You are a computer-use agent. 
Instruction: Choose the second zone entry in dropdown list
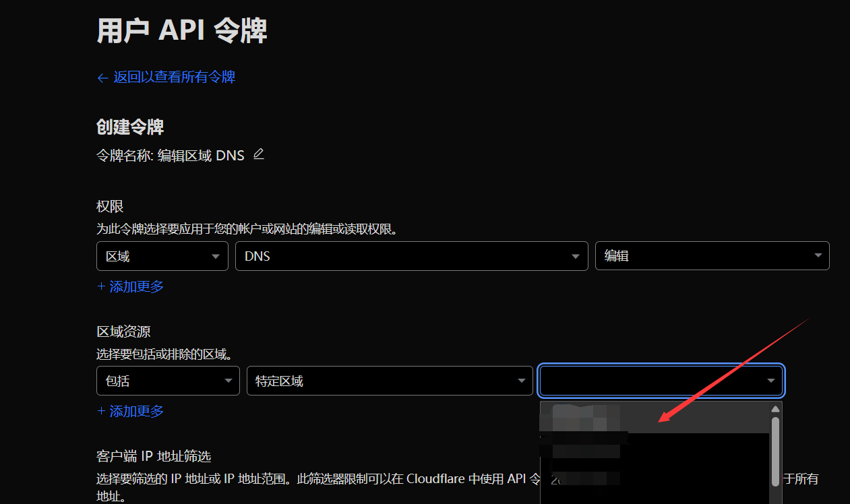coord(654,448)
